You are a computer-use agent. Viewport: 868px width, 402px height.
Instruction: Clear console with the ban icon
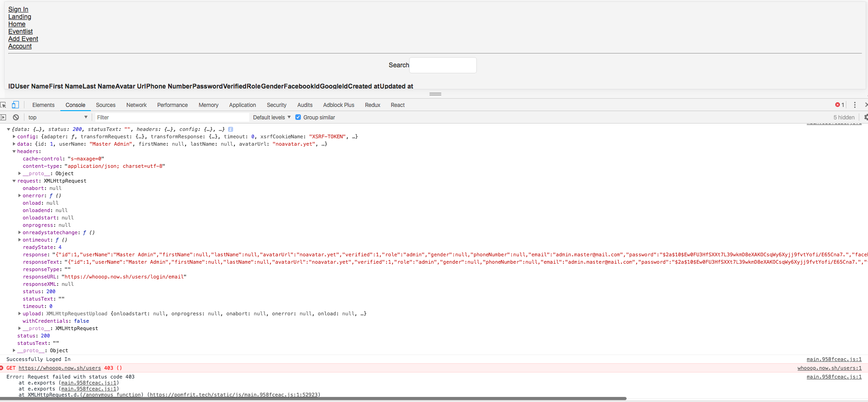pyautogui.click(x=16, y=118)
